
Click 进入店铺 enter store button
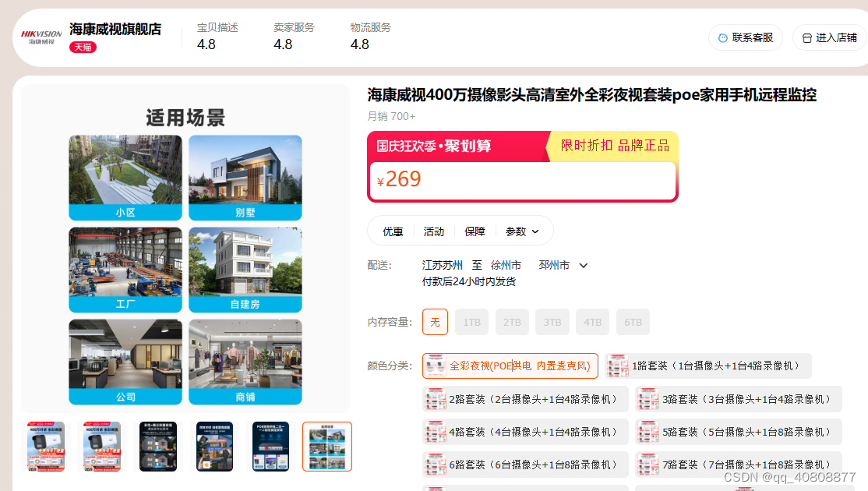(x=830, y=37)
